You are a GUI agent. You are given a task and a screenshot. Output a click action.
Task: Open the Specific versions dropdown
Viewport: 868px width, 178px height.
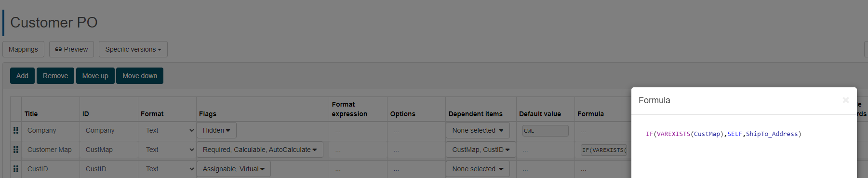pyautogui.click(x=133, y=49)
